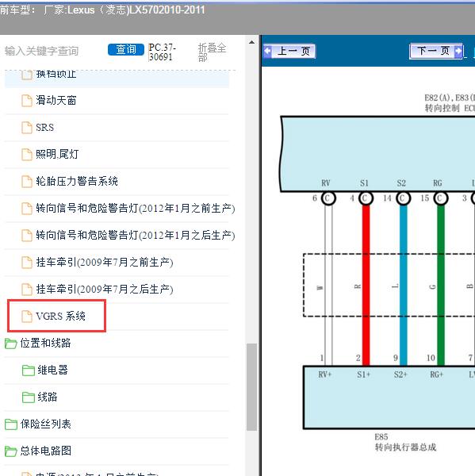Screen dimensions: 475x476
Task: Click the E85 转向执行器总成 label
Action: point(405,443)
